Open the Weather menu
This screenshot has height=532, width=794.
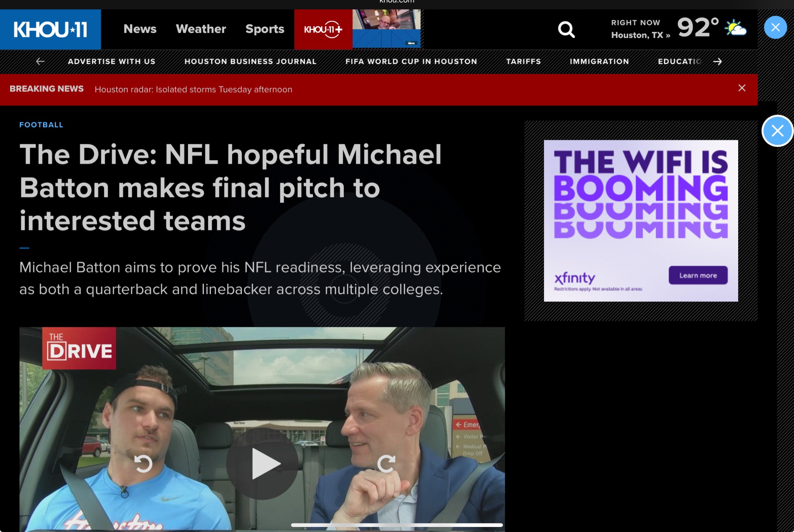pos(201,29)
